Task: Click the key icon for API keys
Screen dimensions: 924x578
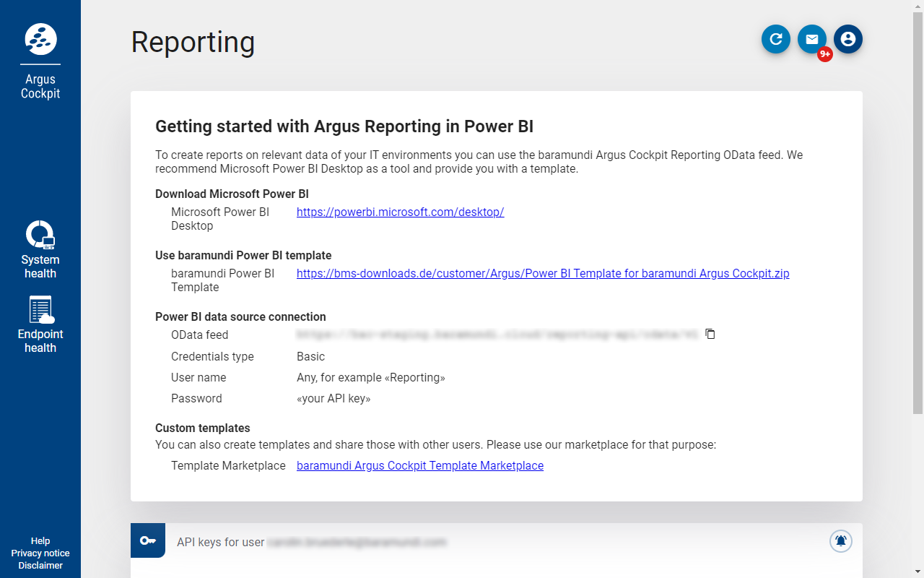Action: pyautogui.click(x=148, y=540)
